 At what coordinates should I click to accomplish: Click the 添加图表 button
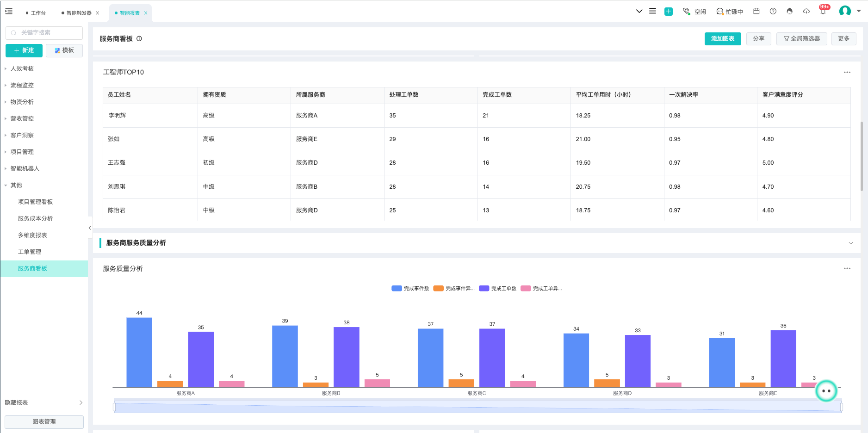click(723, 39)
